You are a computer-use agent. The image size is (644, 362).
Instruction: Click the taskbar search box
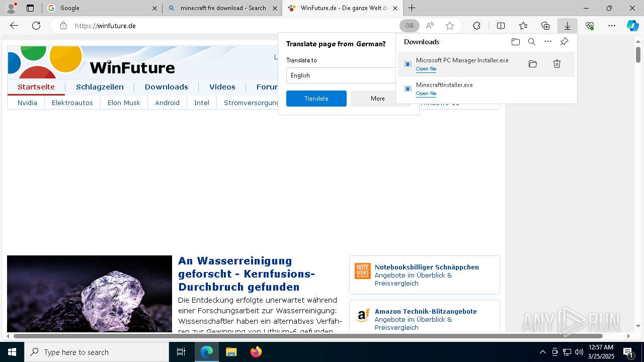click(97, 352)
